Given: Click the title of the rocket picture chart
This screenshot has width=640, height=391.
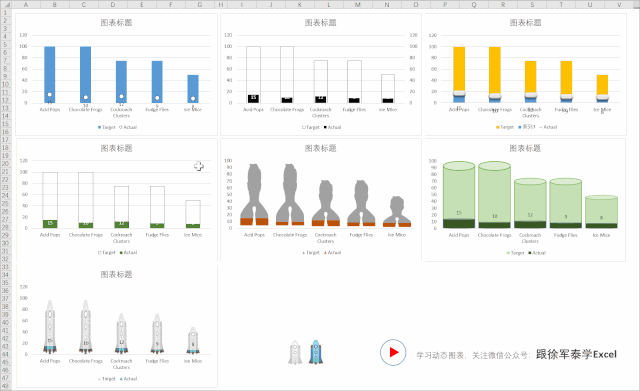Looking at the screenshot, I should pyautogui.click(x=116, y=274).
